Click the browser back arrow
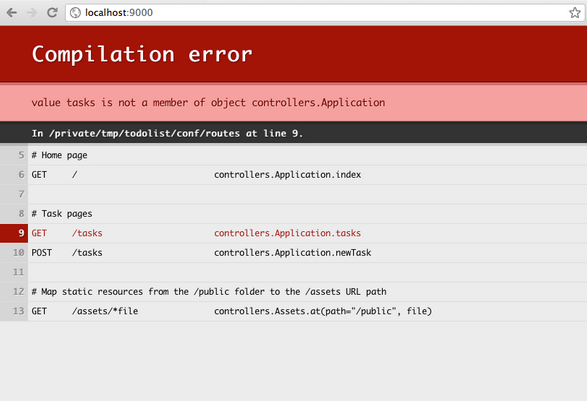Screen dimensions: 587x401 [12, 13]
